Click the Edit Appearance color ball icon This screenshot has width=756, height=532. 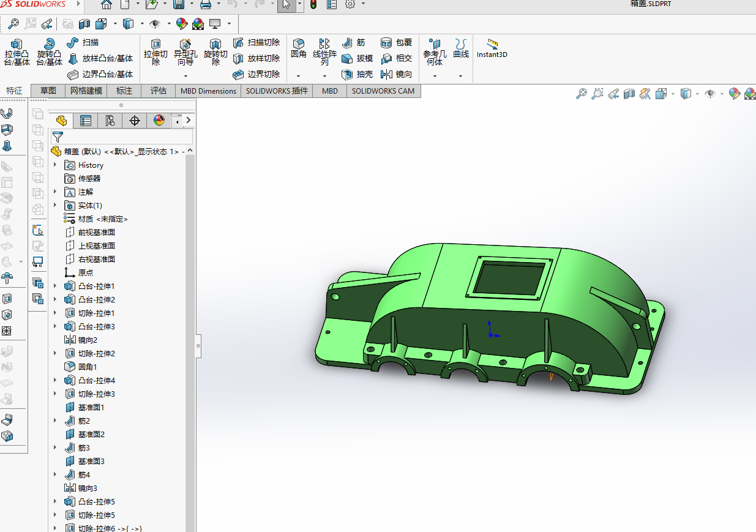(x=734, y=94)
